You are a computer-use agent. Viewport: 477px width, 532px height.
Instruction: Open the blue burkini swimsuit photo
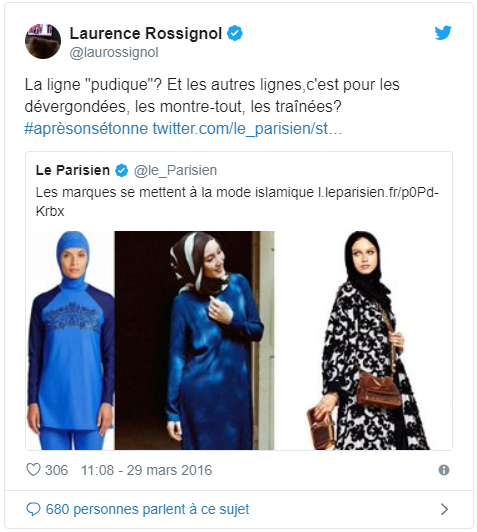click(70, 340)
